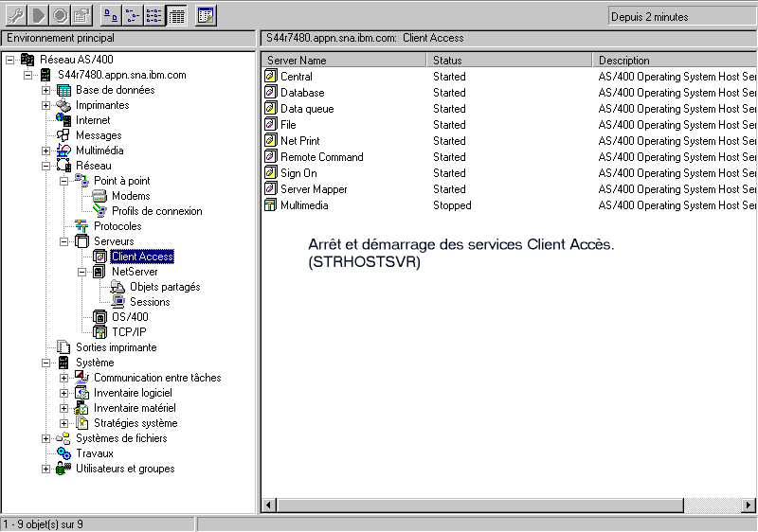Image resolution: width=758 pixels, height=532 pixels.
Task: Click the Multimedia server row icon
Action: pyautogui.click(x=271, y=205)
